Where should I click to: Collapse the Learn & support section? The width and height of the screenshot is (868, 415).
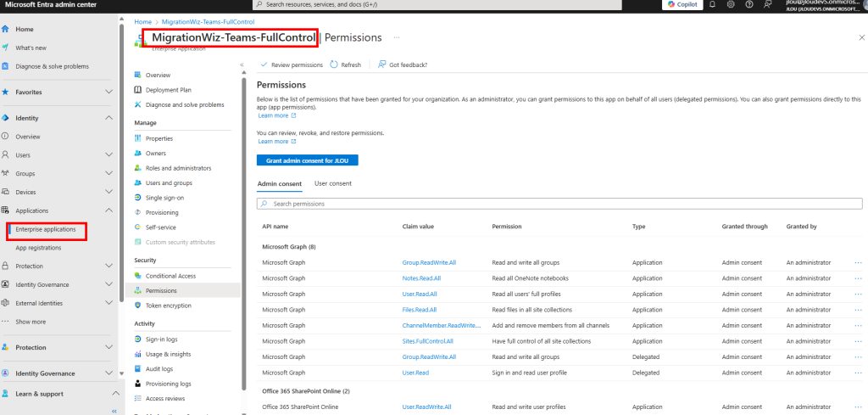[115, 394]
